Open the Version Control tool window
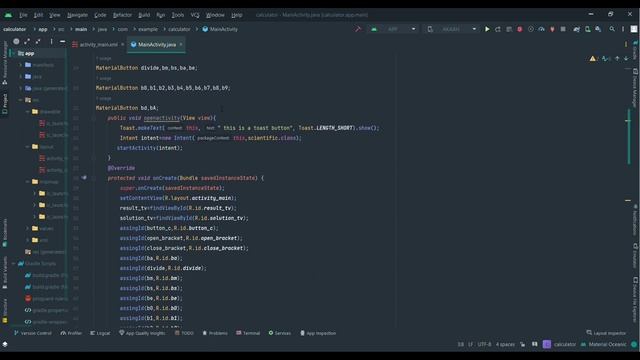This screenshot has width=640, height=360. pos(33,333)
